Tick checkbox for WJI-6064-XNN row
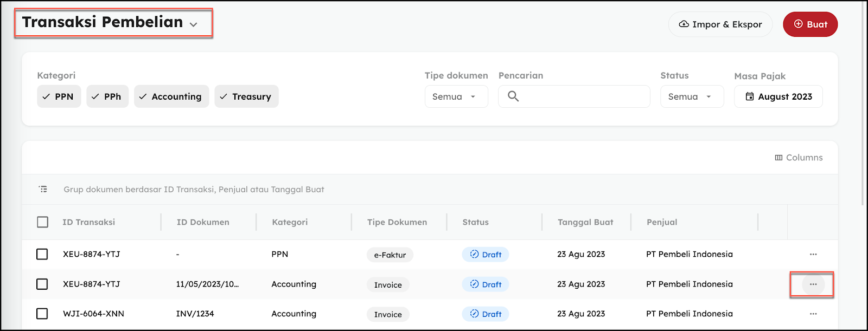This screenshot has height=331, width=868. tap(42, 314)
